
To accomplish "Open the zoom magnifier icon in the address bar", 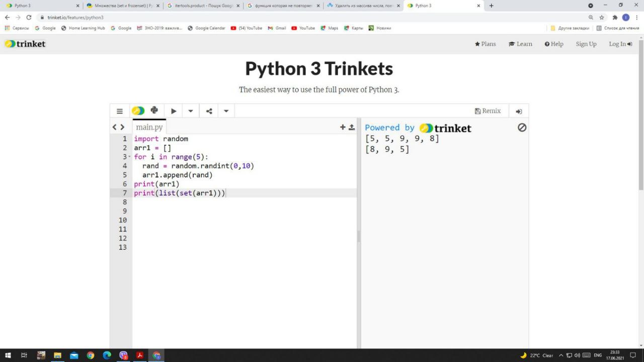I will (x=591, y=17).
